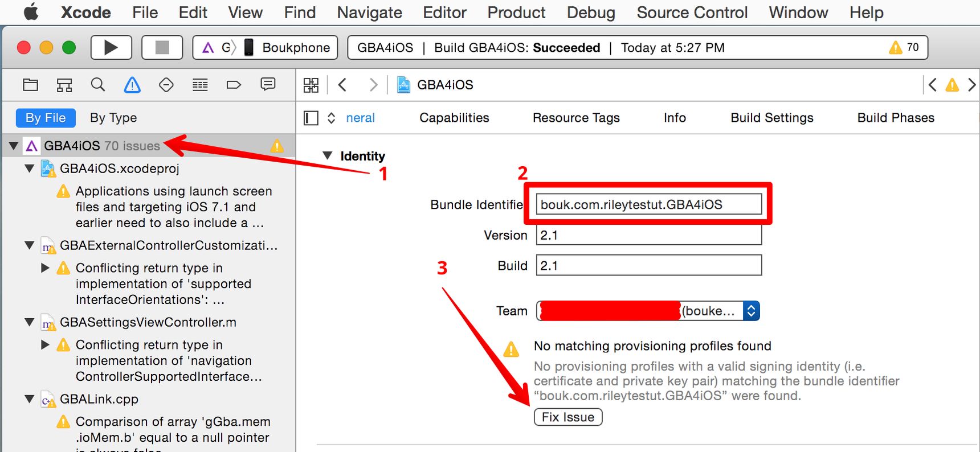Switch to the General tab

pyautogui.click(x=360, y=118)
